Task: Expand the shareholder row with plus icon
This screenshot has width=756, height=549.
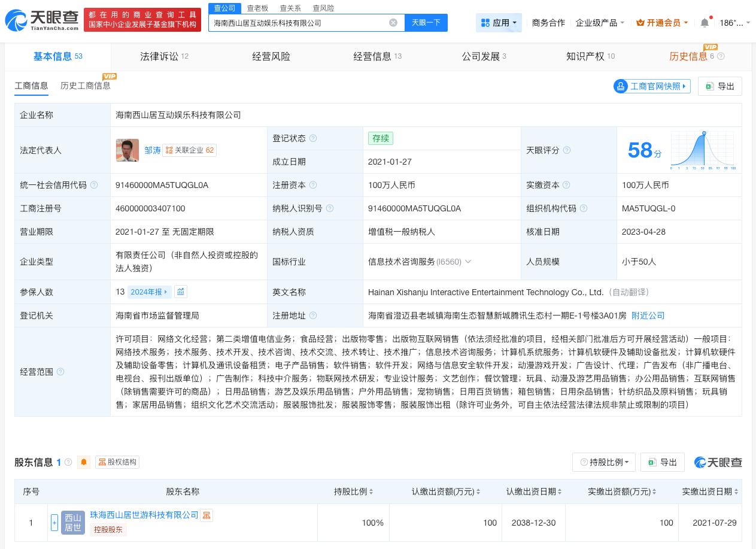Action: click(x=54, y=522)
